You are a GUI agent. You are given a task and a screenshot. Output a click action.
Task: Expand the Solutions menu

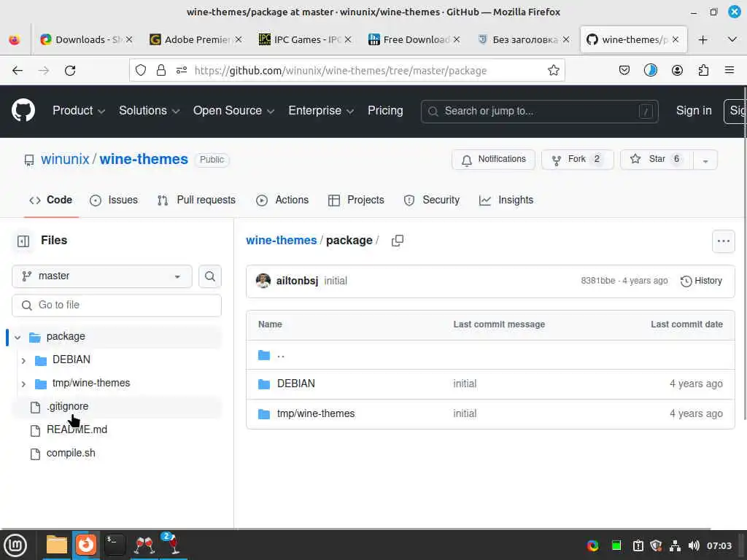pos(149,111)
